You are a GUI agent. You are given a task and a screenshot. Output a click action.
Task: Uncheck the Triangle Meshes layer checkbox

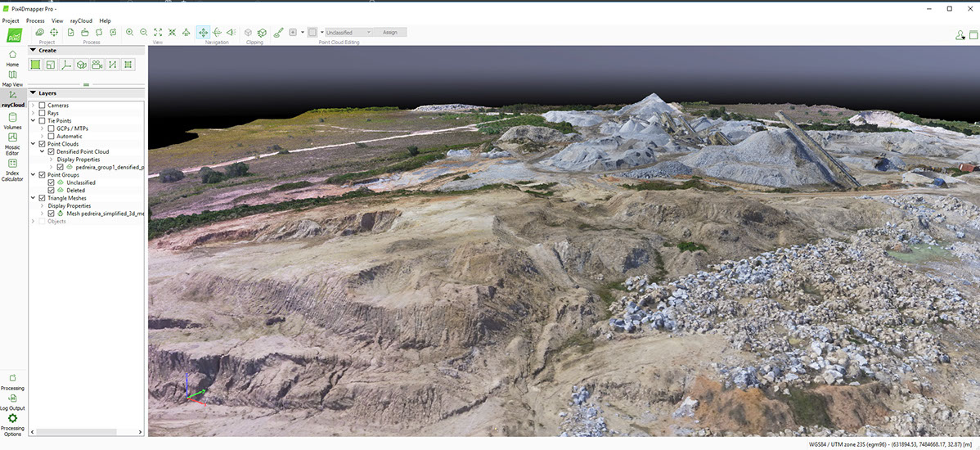coord(42,198)
